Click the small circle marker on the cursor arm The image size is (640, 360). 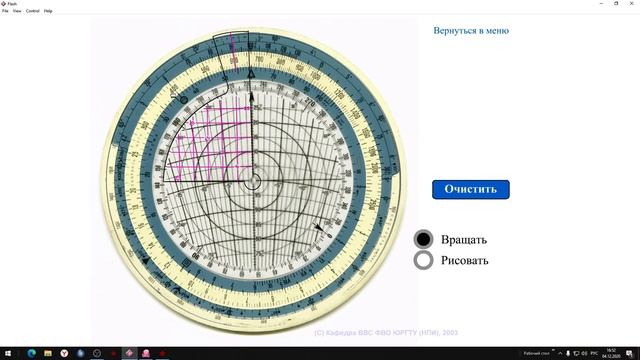pos(184,100)
